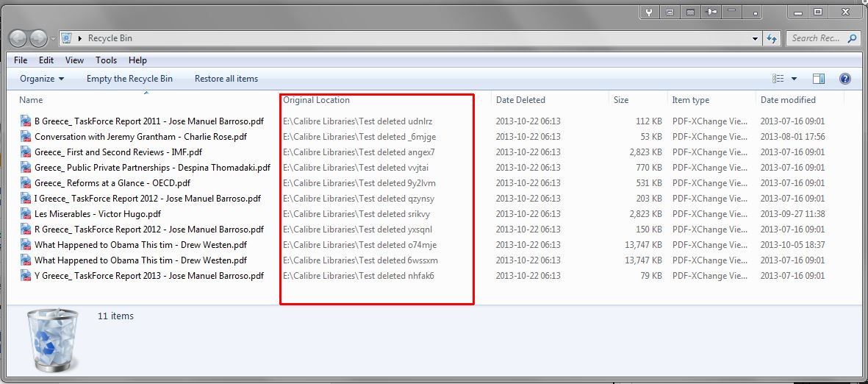This screenshot has width=868, height=384.
Task: Open the File menu
Action: [21, 60]
